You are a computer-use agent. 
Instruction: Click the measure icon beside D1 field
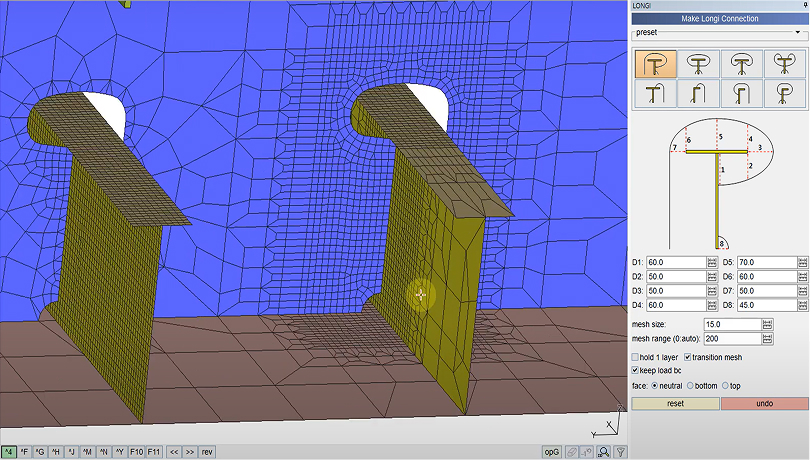pyautogui.click(x=711, y=263)
